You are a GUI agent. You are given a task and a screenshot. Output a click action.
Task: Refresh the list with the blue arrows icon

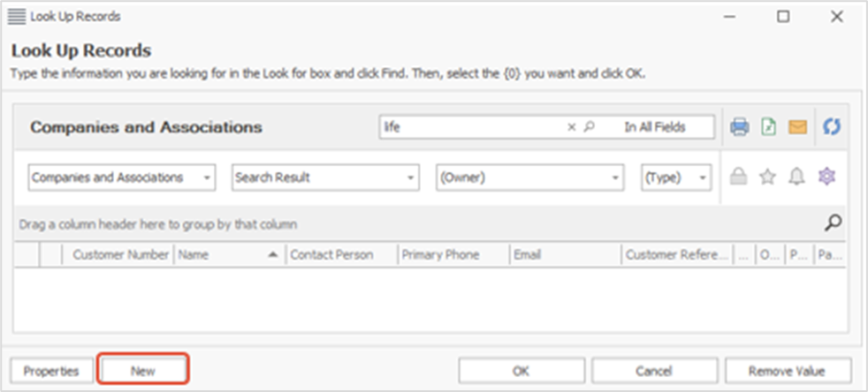click(831, 127)
